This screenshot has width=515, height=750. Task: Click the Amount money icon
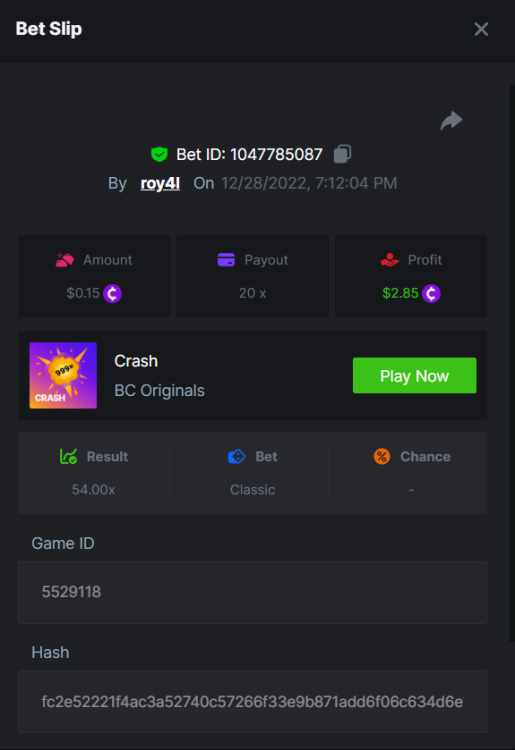point(65,260)
